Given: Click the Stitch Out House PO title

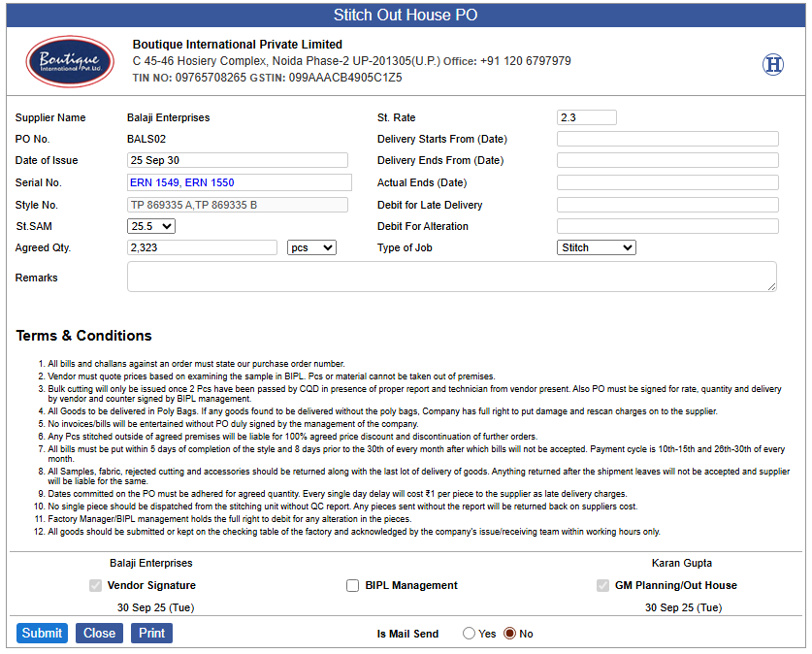Looking at the screenshot, I should point(406,15).
